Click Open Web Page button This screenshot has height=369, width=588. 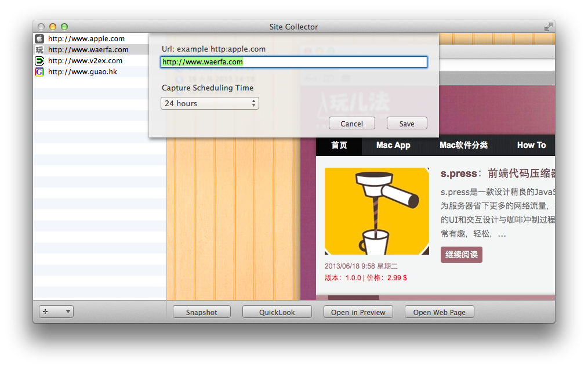(439, 312)
